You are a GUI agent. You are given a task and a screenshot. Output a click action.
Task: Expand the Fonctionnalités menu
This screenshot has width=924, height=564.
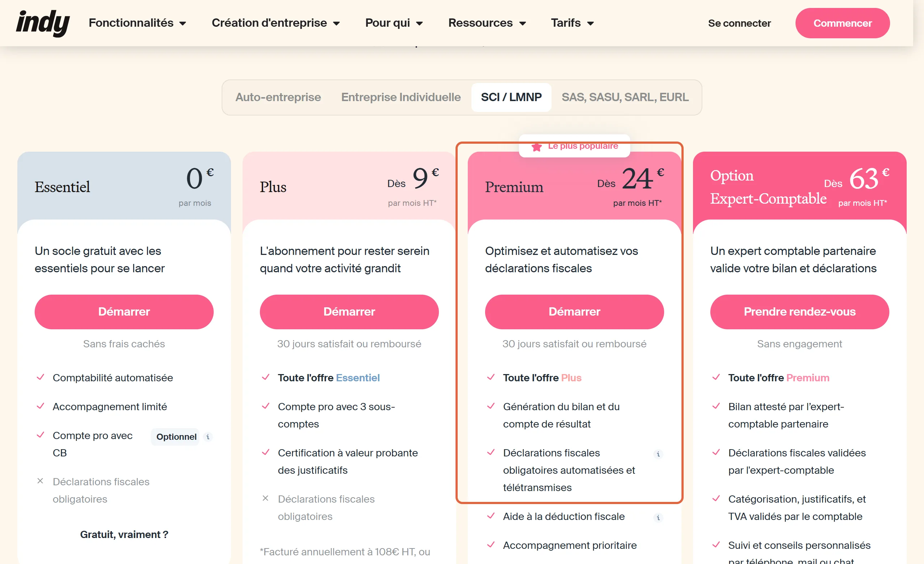(137, 23)
